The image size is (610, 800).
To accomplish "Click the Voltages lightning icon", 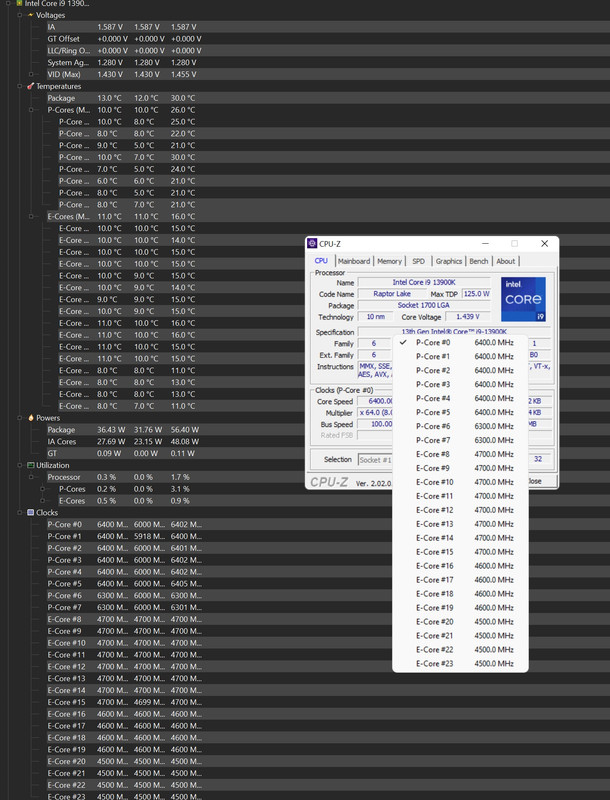I will pos(31,15).
